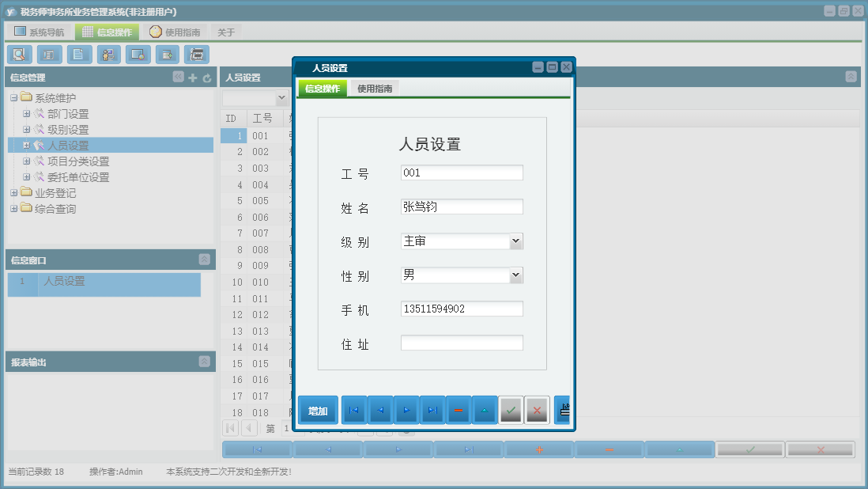Open the 性别 dropdown showing 男
The height and width of the screenshot is (489, 868).
pos(516,275)
